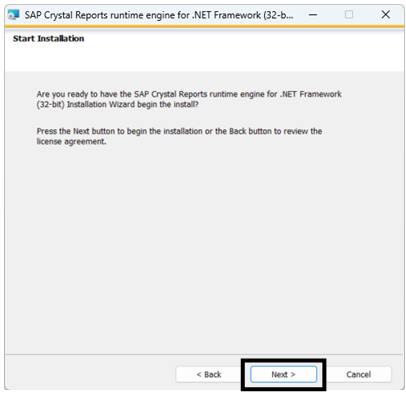Close the SAP Crystal Reports installer
The height and width of the screenshot is (395, 406).
click(386, 15)
